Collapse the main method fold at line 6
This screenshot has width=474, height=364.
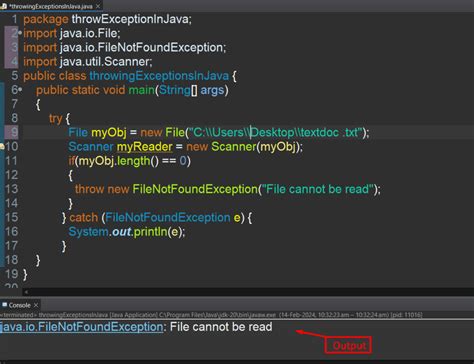20,89
